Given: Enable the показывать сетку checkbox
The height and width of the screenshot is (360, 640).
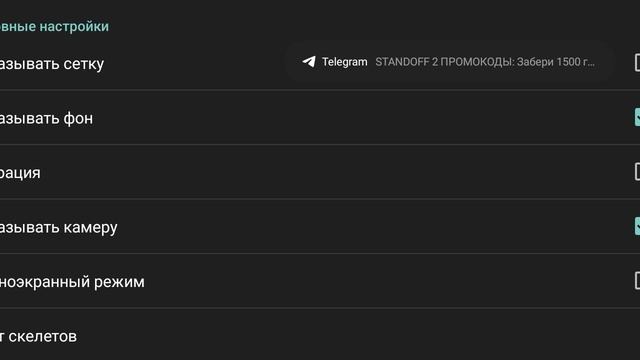Looking at the screenshot, I should point(637,62).
